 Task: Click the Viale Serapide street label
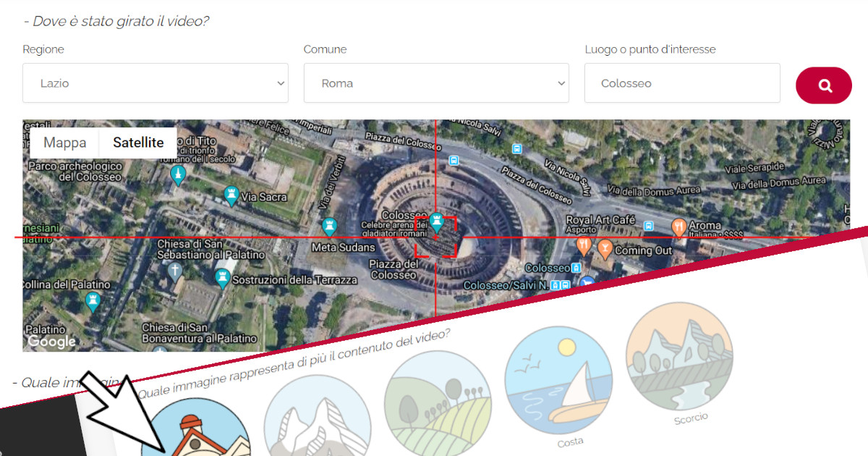pyautogui.click(x=754, y=168)
